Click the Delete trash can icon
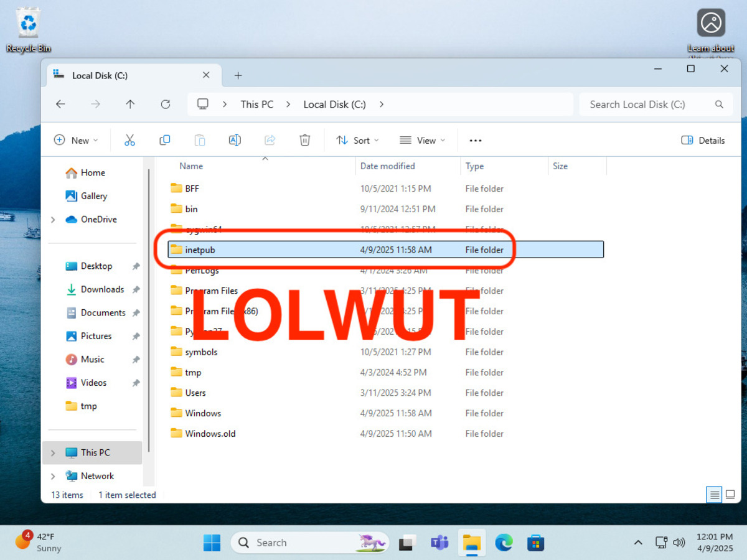The image size is (747, 560). [x=304, y=140]
